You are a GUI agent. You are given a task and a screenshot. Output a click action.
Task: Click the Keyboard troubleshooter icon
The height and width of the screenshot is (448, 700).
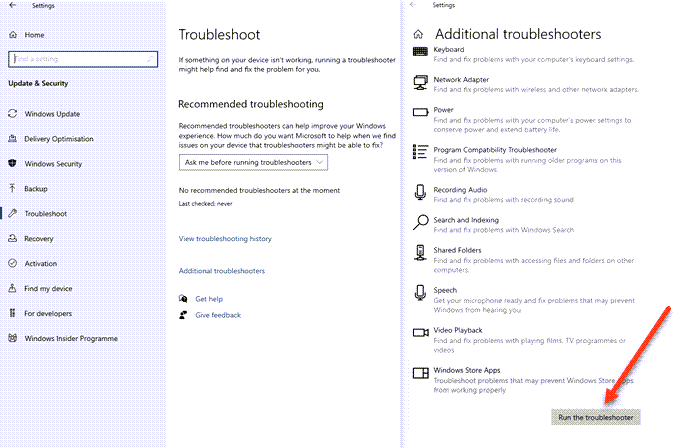tap(420, 52)
